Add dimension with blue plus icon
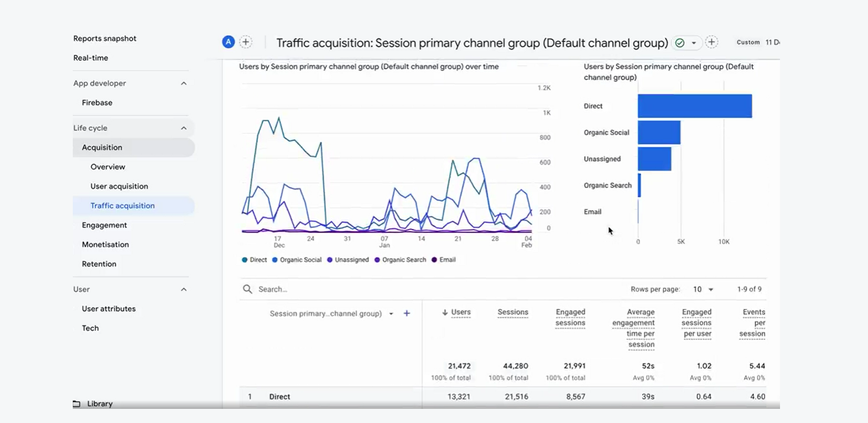The width and height of the screenshot is (868, 423). [407, 313]
